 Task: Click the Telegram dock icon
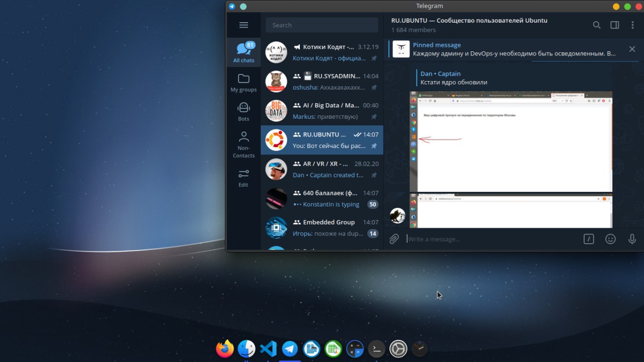click(x=290, y=348)
